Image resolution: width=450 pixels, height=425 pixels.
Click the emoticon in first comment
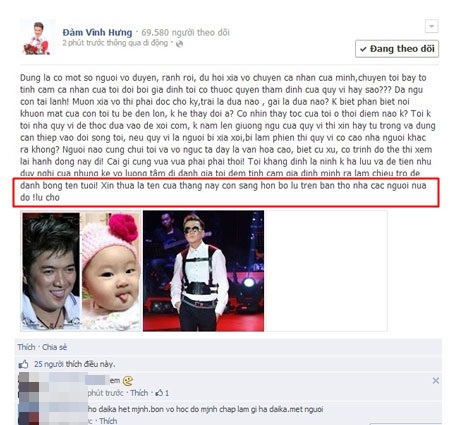(128, 381)
